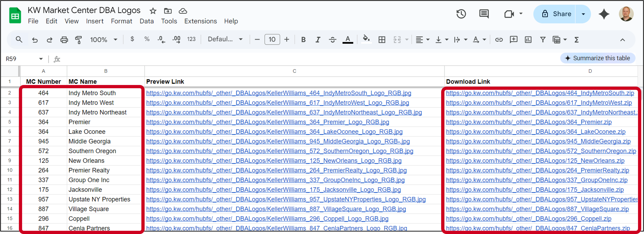Open the Extensions menu
Screen dimensions: 644x234
(201, 21)
